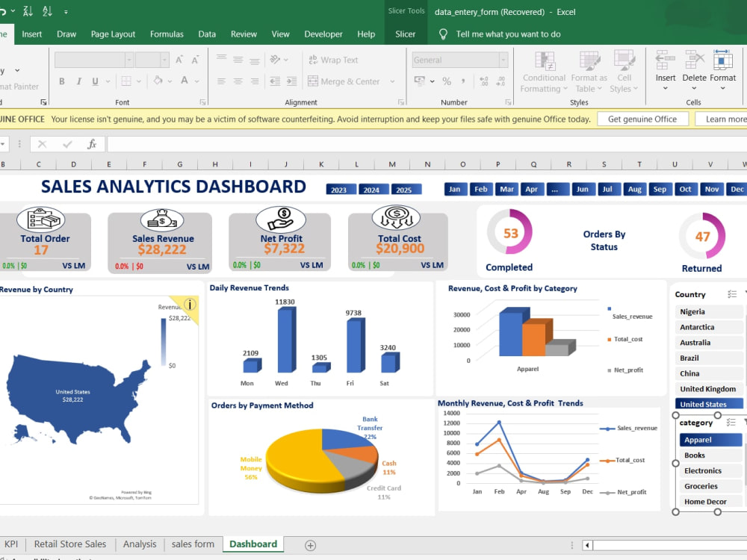Click the Decrease Indent icon
Image resolution: width=747 pixels, height=560 pixels.
pyautogui.click(x=275, y=81)
